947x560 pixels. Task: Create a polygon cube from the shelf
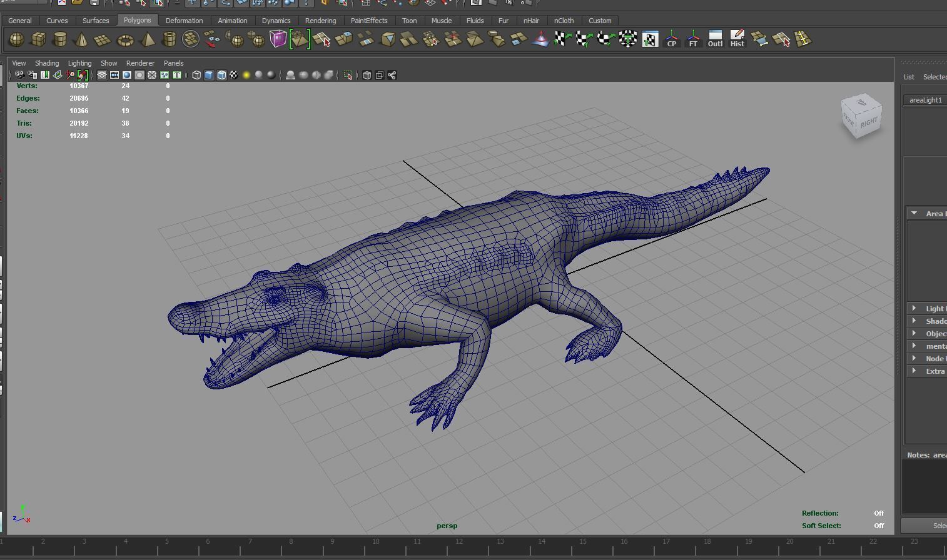point(38,40)
